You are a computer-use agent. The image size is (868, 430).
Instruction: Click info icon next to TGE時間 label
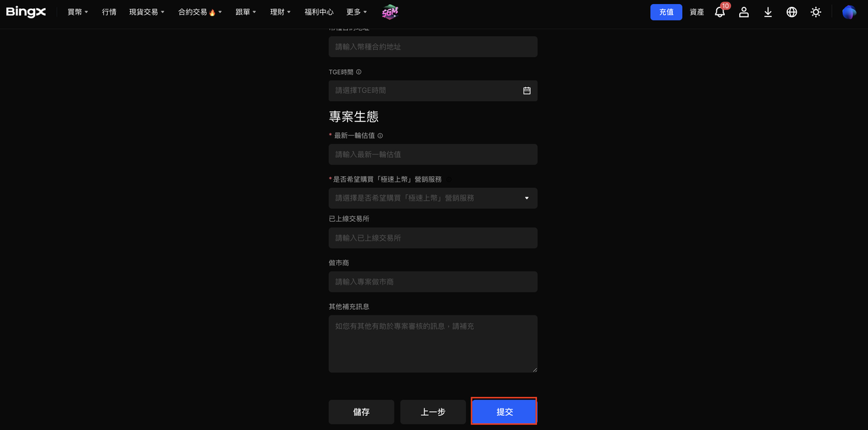point(359,72)
